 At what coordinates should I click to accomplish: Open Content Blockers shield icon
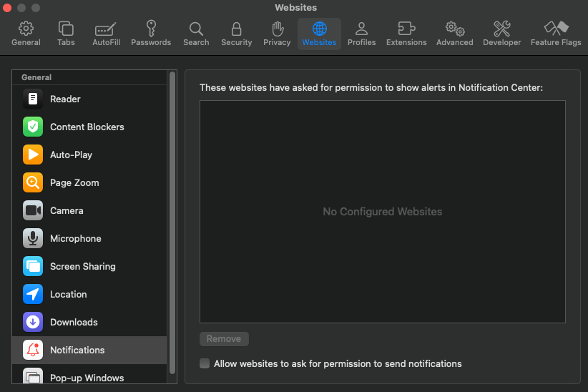point(33,127)
